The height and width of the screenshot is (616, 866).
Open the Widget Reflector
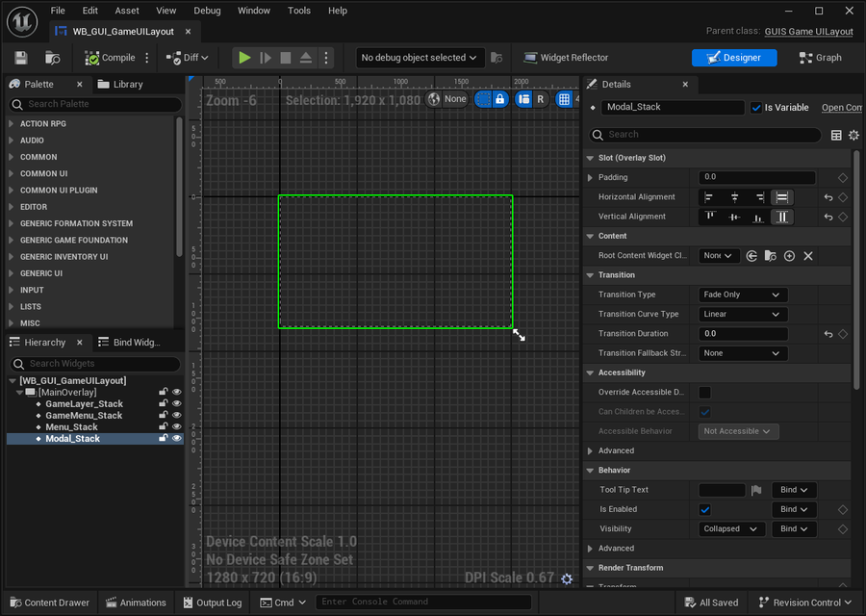(x=566, y=58)
